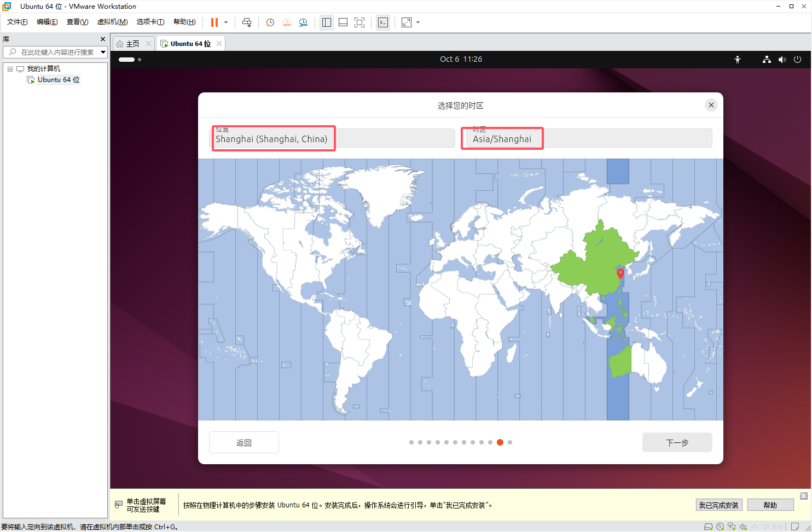Viewport: 812px width, 532px height.
Task: Revert to snapshot using the orange arrow clock icon
Action: click(287, 22)
